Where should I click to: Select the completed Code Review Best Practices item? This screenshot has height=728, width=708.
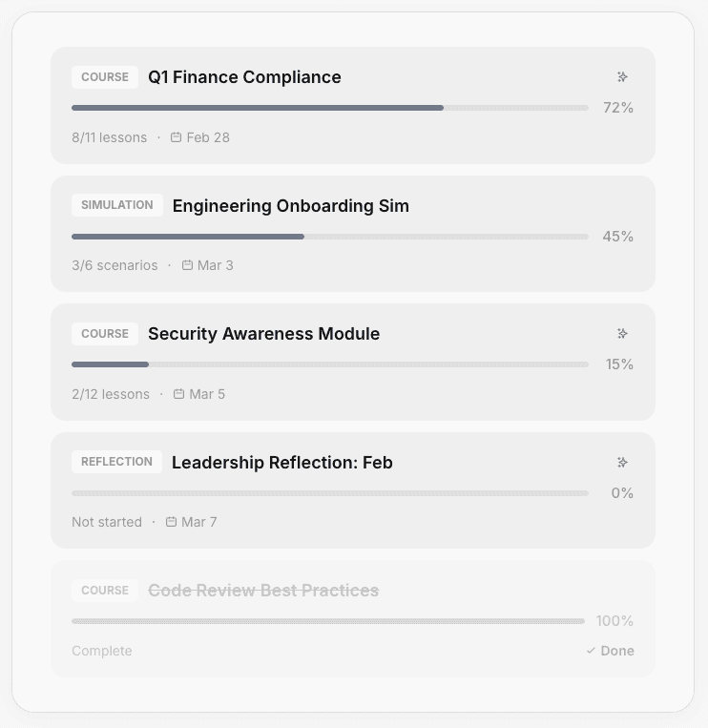coord(263,591)
